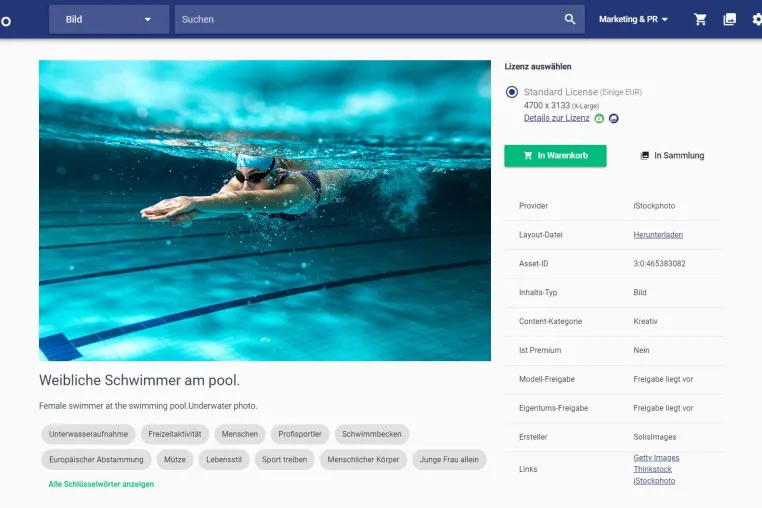Click the Europäischer Abstammung keyword chip
This screenshot has height=508, width=762.
click(96, 459)
